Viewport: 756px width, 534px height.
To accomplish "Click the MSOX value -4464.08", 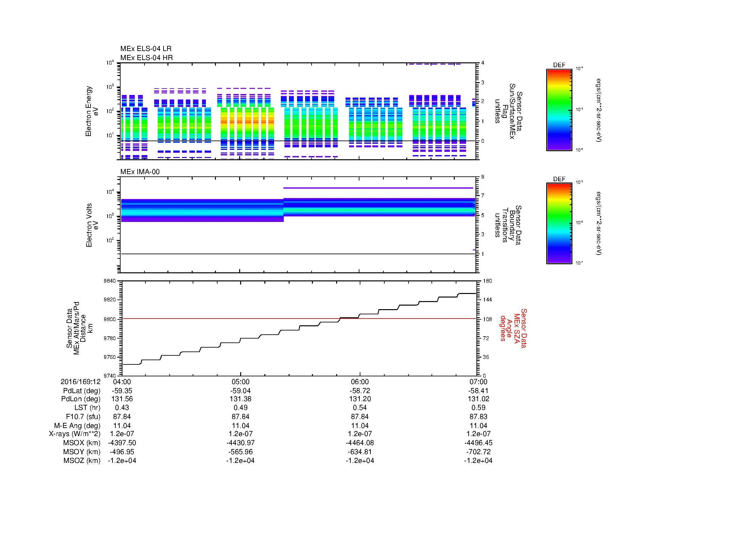I will [x=360, y=443].
